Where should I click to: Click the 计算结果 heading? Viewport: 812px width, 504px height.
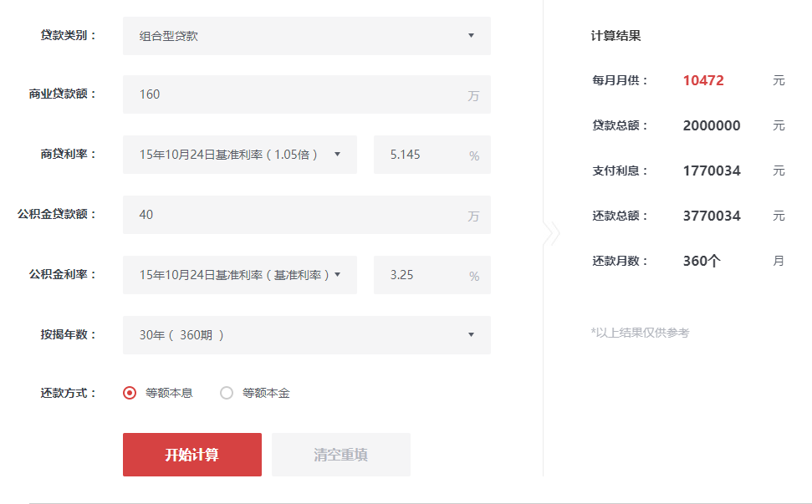tap(615, 36)
